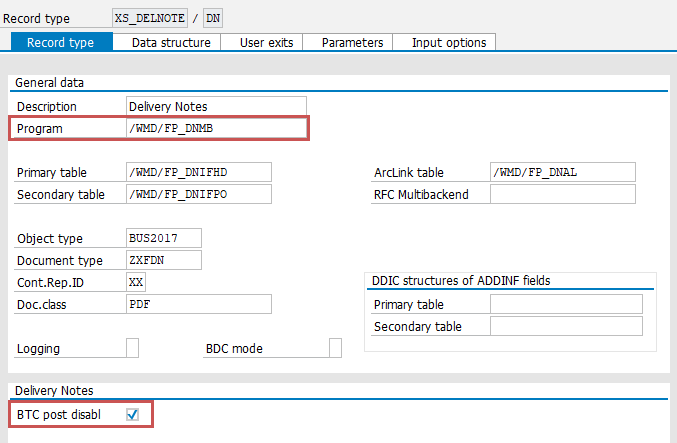Switch to the Data structure tab
Screen dimensions: 677x443
[171, 42]
